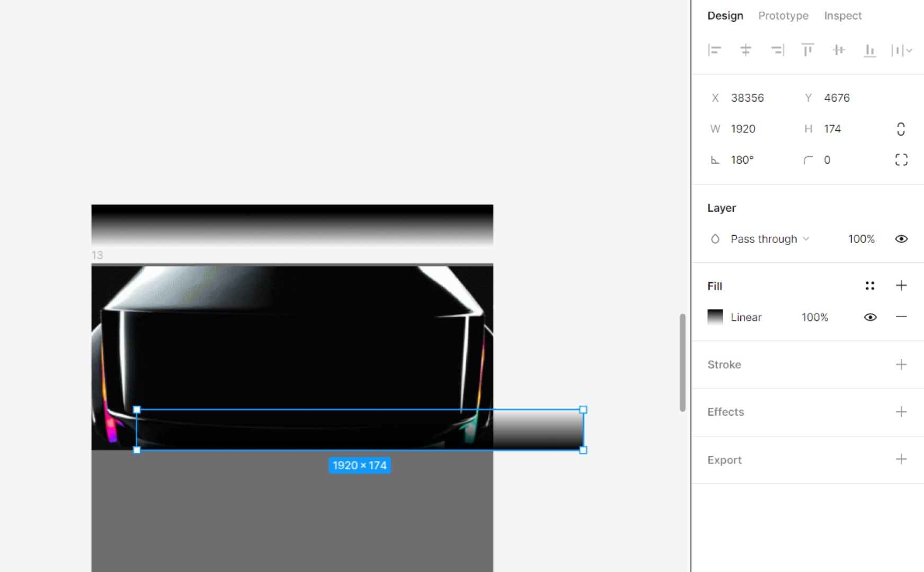
Task: Align selection to bottom
Action: point(869,50)
